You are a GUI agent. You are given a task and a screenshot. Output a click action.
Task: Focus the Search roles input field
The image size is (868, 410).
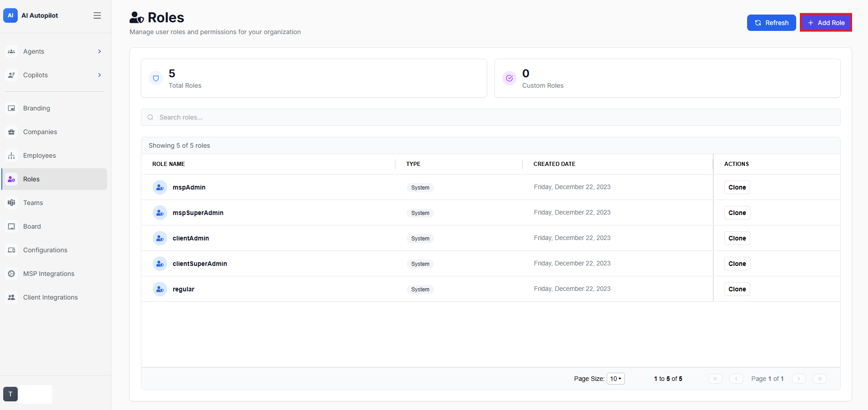pos(491,117)
